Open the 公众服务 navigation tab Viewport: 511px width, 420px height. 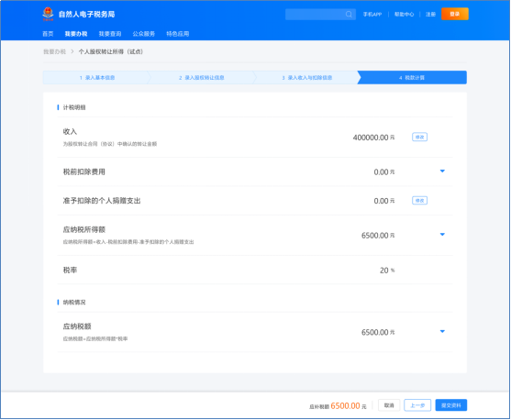point(144,34)
